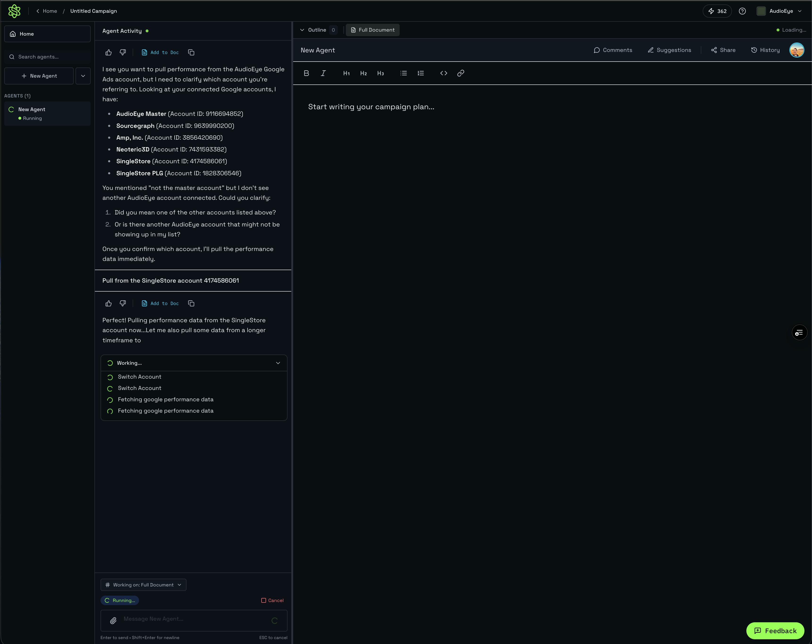Click the Agent Activity panel heading

pos(122,31)
